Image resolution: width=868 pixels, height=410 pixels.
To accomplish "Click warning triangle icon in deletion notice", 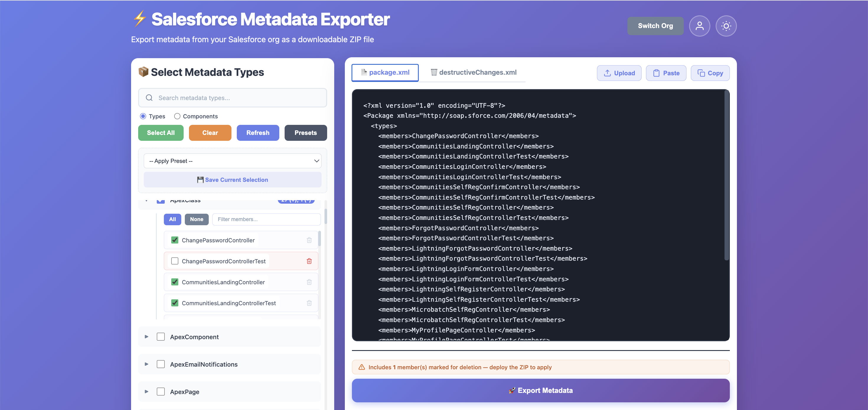I will tap(362, 367).
